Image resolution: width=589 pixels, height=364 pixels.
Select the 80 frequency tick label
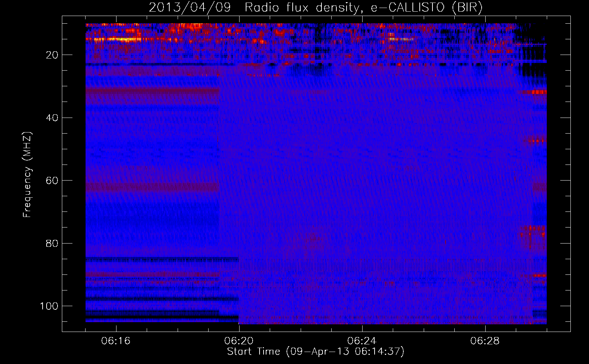tap(52, 244)
